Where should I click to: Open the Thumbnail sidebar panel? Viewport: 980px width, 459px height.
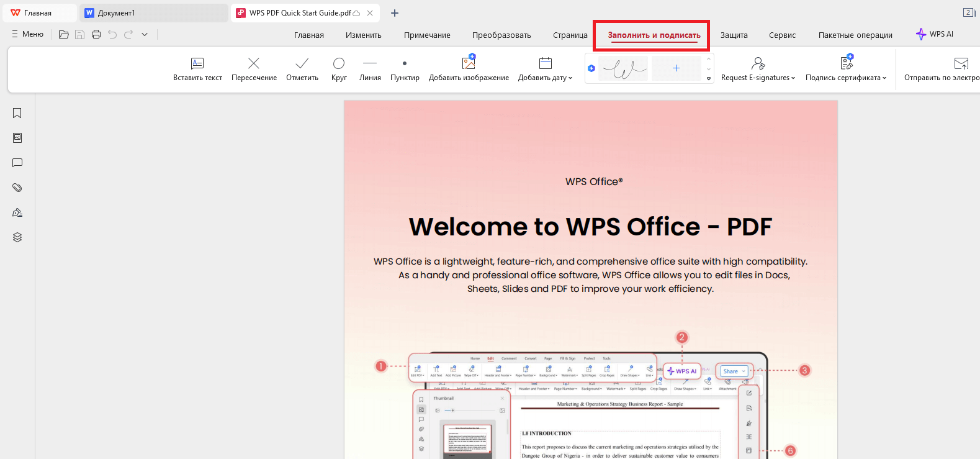pyautogui.click(x=17, y=138)
